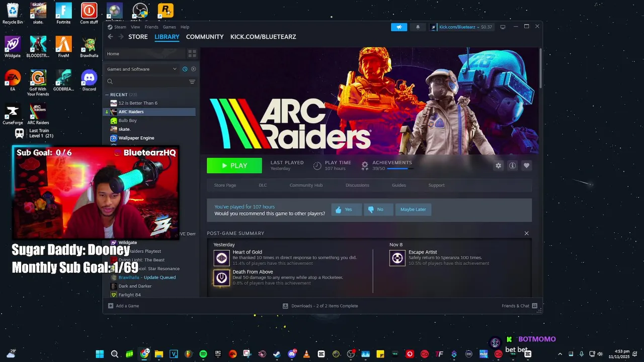Image resolution: width=644 pixels, height=362 pixels.
Task: Open Spotify from taskbar
Action: (203, 354)
